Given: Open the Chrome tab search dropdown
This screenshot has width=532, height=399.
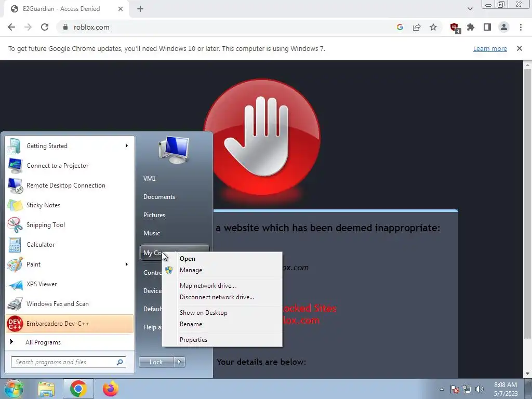Looking at the screenshot, I should click(470, 9).
